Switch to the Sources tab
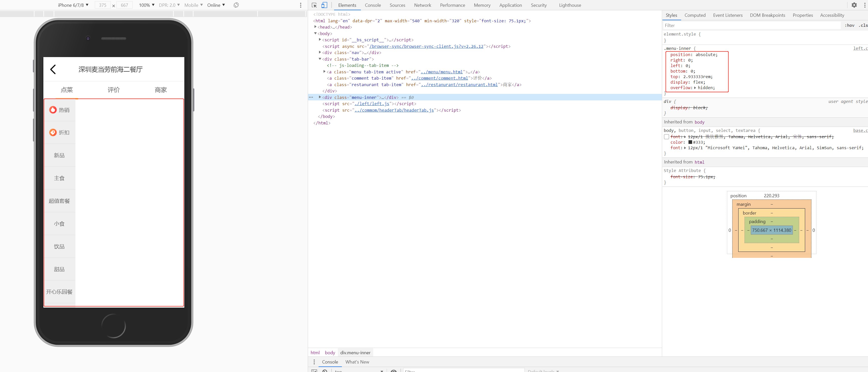The width and height of the screenshot is (868, 372). coord(397,5)
